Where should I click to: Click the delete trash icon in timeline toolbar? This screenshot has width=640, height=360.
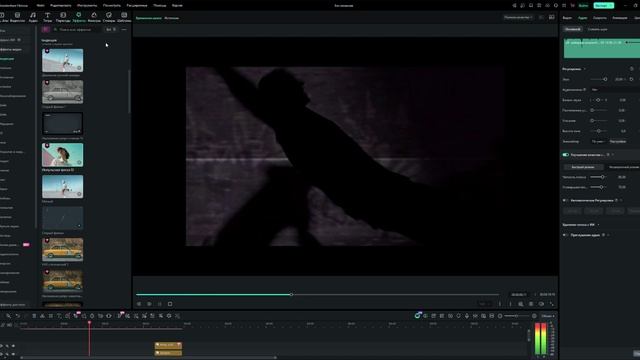pos(34,316)
